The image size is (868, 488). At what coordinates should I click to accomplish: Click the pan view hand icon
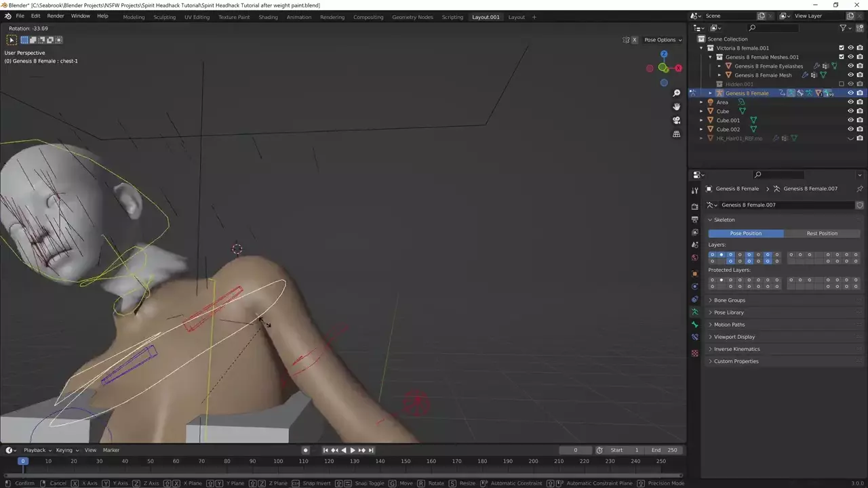pos(676,106)
